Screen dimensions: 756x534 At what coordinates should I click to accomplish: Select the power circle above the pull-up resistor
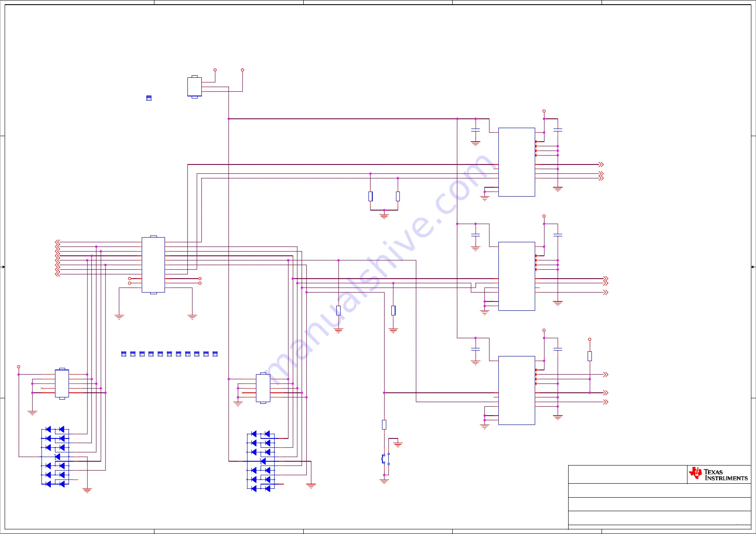pyautogui.click(x=590, y=339)
